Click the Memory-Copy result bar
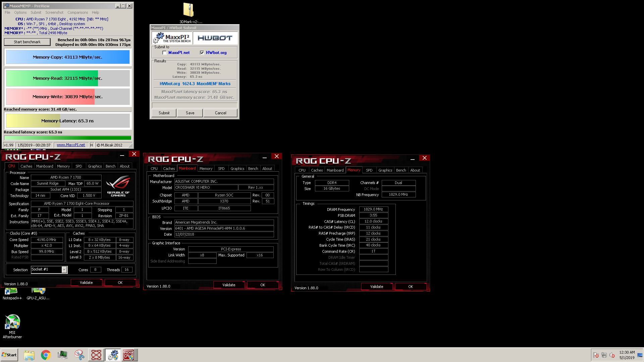This screenshot has height=362, width=644. pyautogui.click(x=68, y=57)
